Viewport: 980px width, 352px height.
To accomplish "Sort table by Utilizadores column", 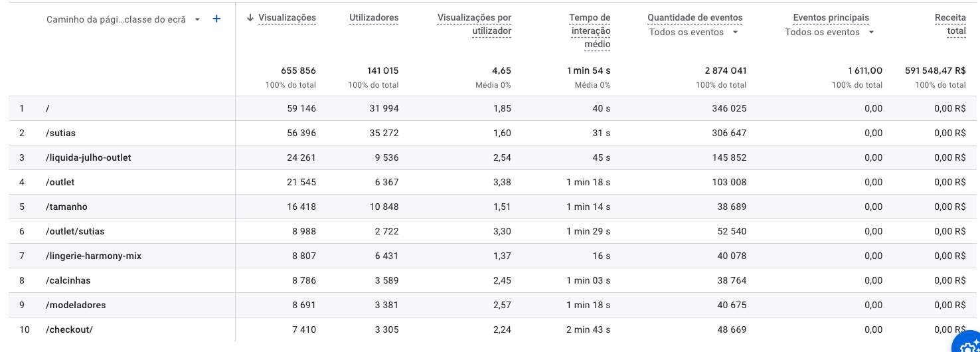I will pos(374,18).
